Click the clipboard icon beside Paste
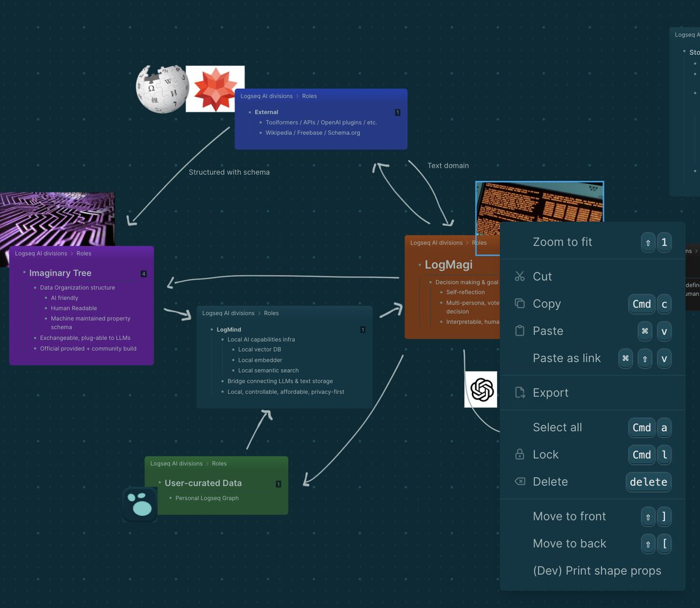 [520, 331]
